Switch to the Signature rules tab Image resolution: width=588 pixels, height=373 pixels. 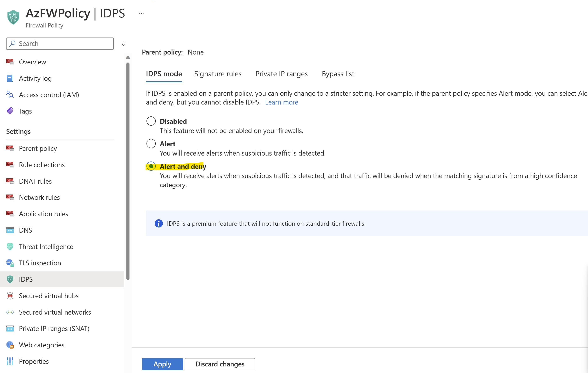pos(218,74)
